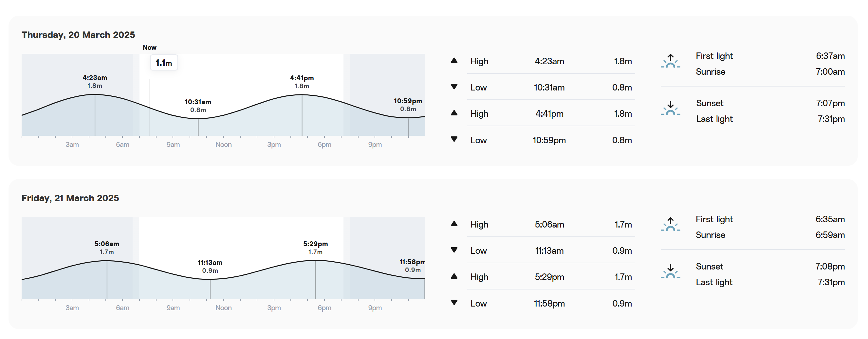
Task: Click Friday's sunrise icon beside First light
Action: tap(670, 224)
